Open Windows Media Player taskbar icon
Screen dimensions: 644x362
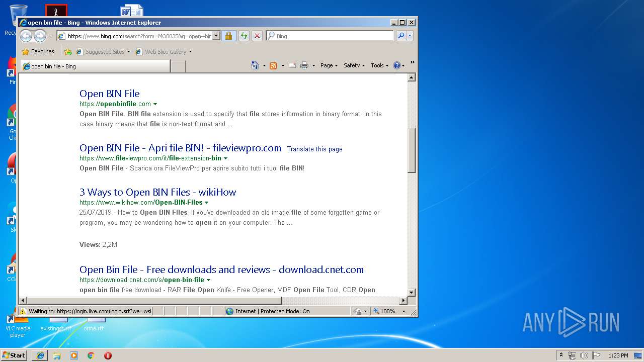pos(74,355)
